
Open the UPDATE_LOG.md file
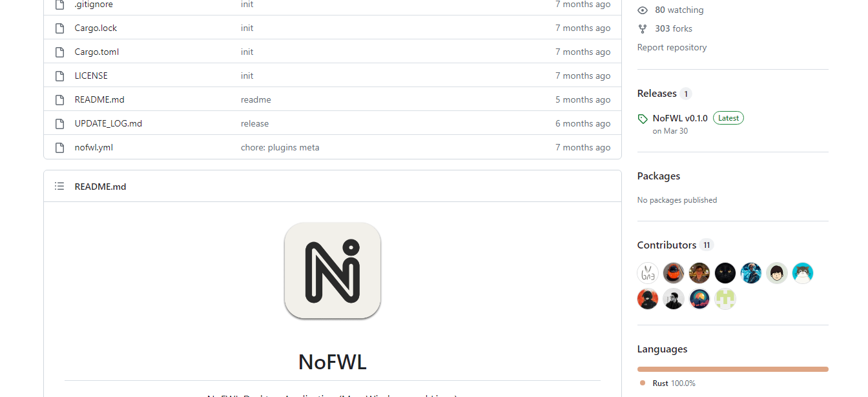pos(108,123)
